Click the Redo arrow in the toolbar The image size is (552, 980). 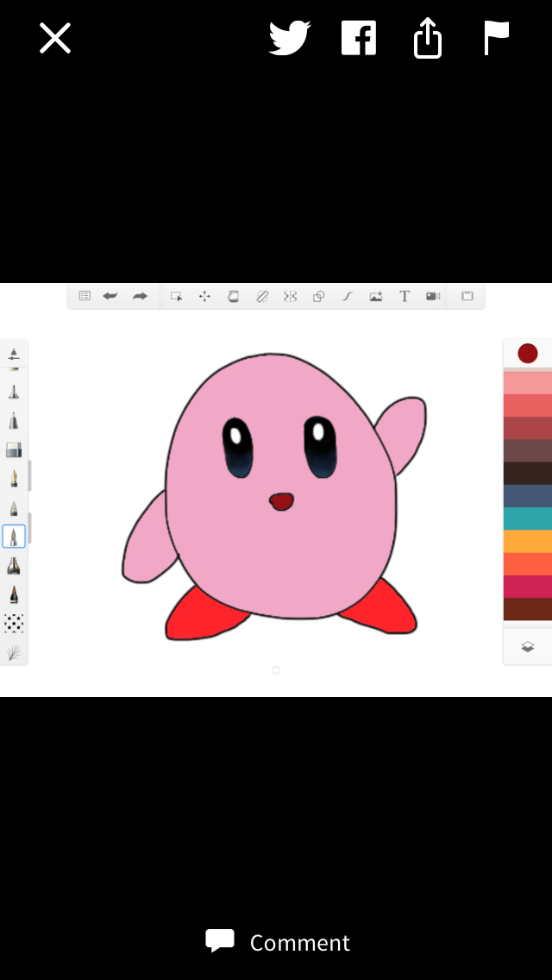click(x=140, y=296)
